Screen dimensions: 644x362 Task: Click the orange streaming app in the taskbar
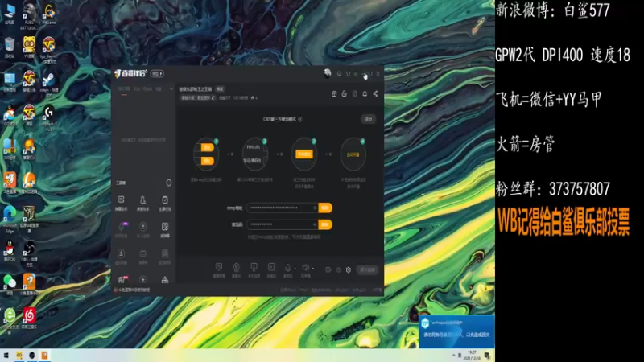[44, 355]
